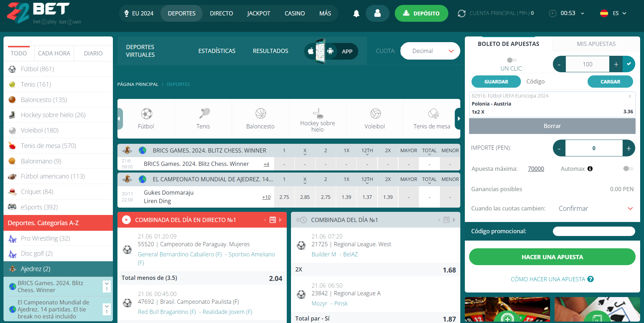Click Borrar to clear bet slip
Image resolution: width=644 pixels, height=323 pixels.
(552, 126)
